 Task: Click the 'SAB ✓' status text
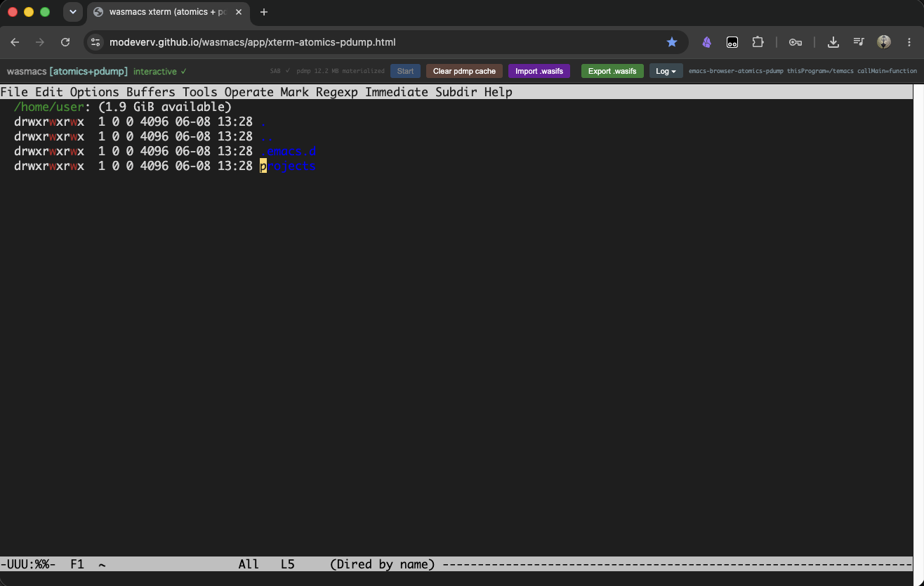tap(280, 71)
